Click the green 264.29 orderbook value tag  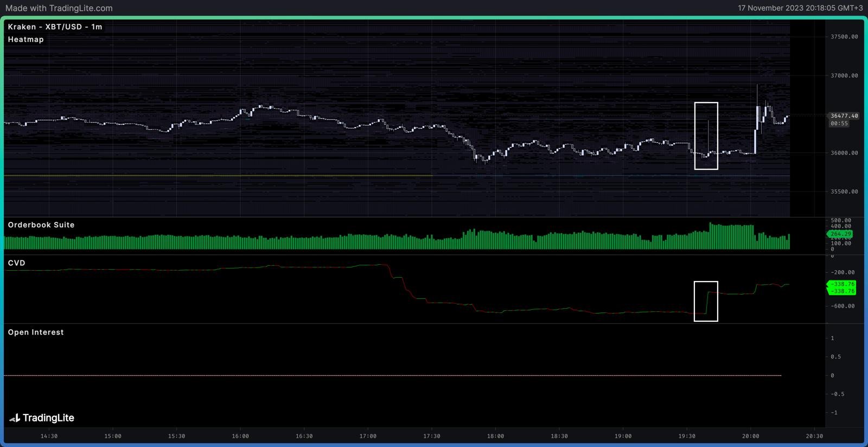(840, 234)
